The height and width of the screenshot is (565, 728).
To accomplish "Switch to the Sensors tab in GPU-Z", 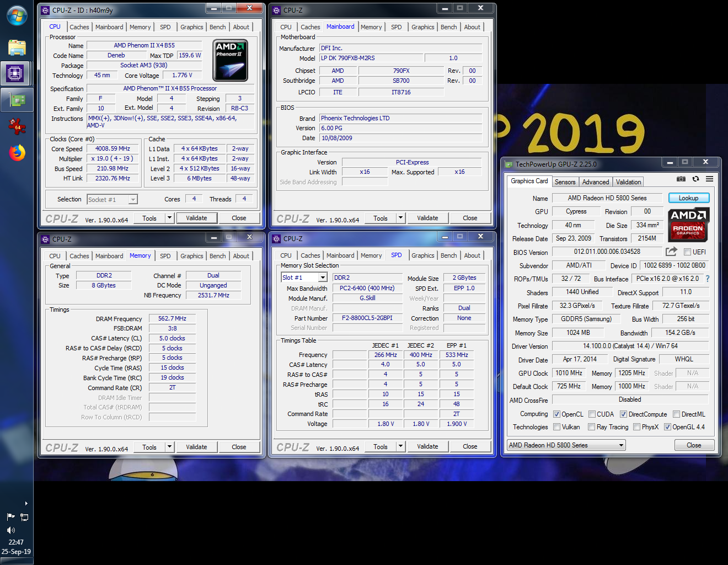I will coord(565,182).
